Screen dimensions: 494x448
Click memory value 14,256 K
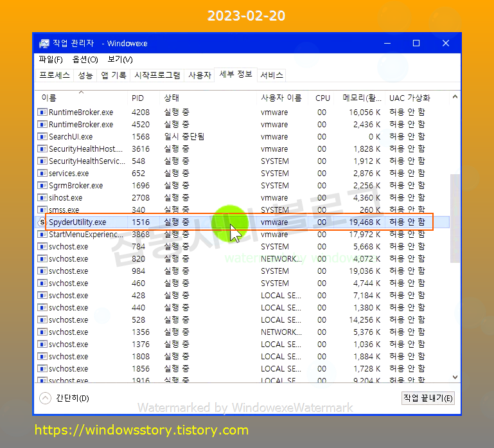click(x=365, y=320)
